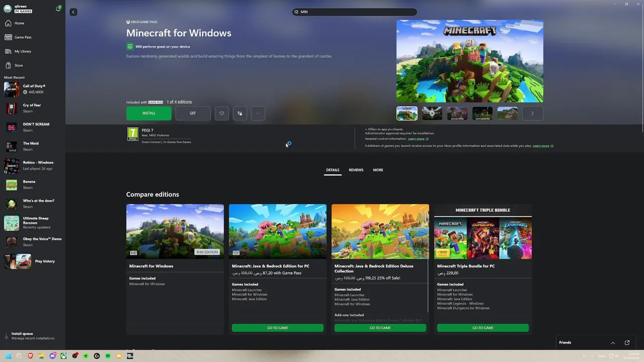Viewport: 644px width, 362px height.
Task: Open Ultimate Sheep Raccoon entry
Action: point(33,223)
